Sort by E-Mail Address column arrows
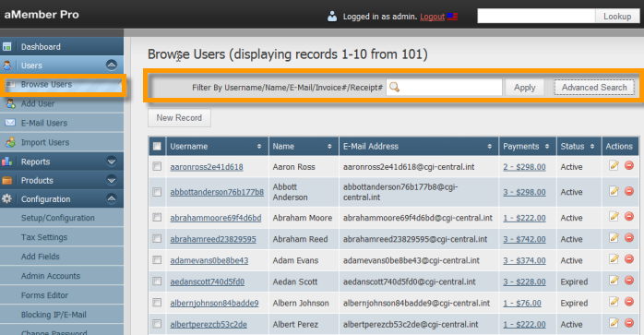This screenshot has width=644, height=335. [490, 147]
